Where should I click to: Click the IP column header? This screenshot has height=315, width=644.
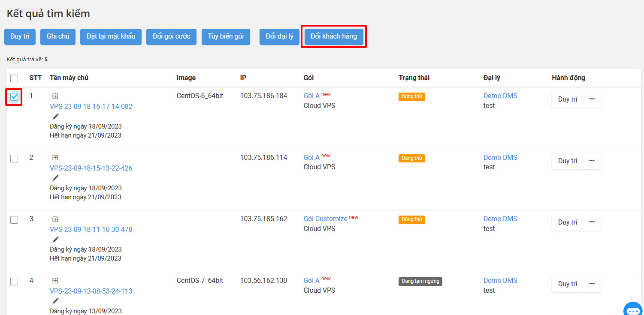pyautogui.click(x=243, y=78)
